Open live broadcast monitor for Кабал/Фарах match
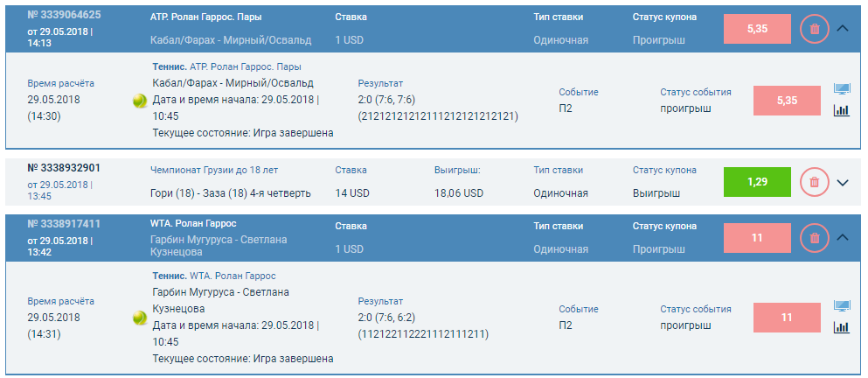Image resolution: width=868 pixels, height=378 pixels. click(x=842, y=89)
